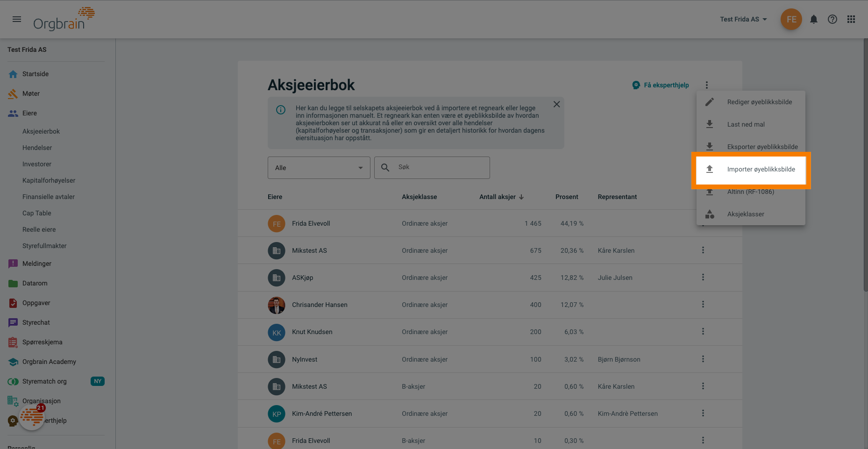This screenshot has width=868, height=449.
Task: Open row menu for Knut Knudsen
Action: pos(703,331)
